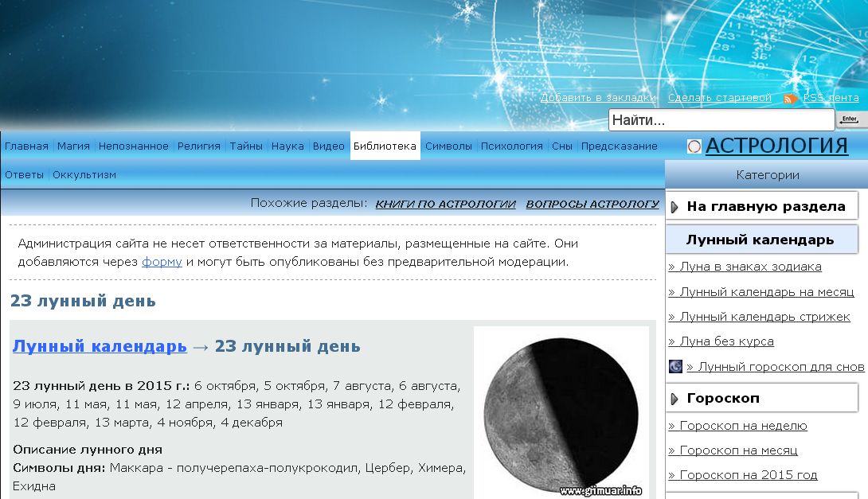Go to the Психология section
The width and height of the screenshot is (868, 499).
coord(511,146)
